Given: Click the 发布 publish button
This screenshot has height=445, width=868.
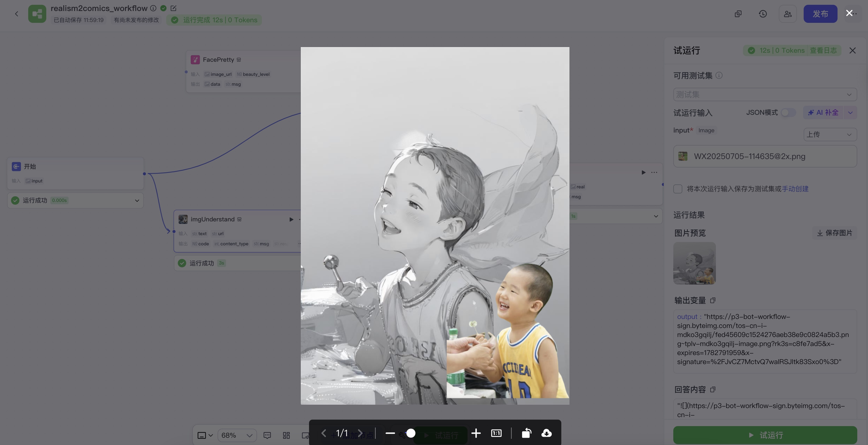Looking at the screenshot, I should tap(820, 14).
